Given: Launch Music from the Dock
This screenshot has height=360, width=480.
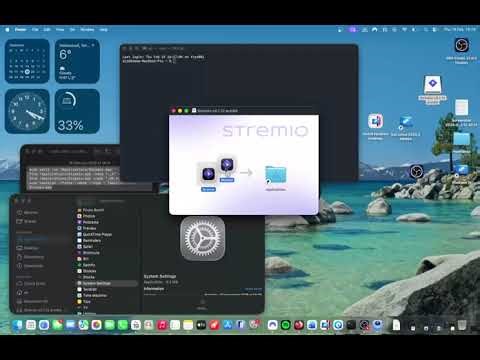Looking at the screenshot, I should point(162,325).
